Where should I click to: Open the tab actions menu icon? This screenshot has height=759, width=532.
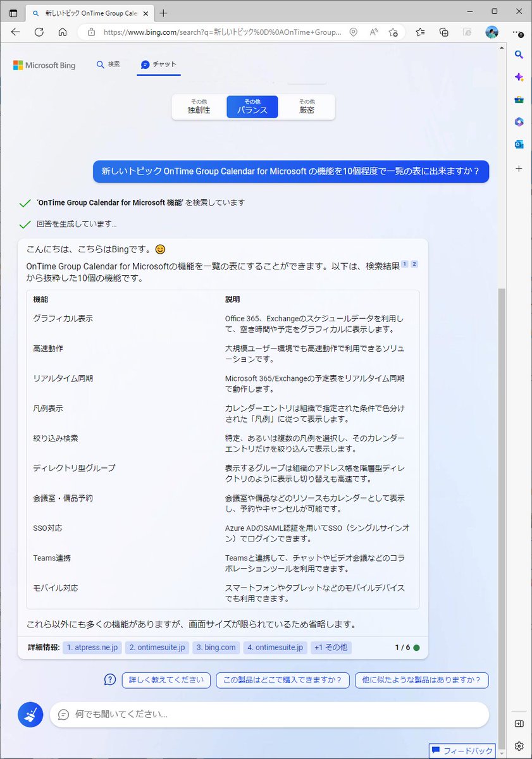[x=13, y=13]
